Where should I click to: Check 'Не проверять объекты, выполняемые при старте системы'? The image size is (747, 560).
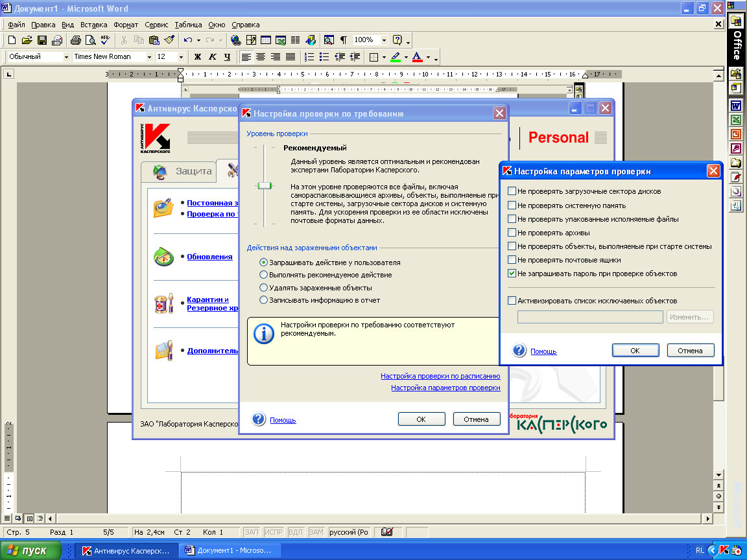click(x=512, y=246)
